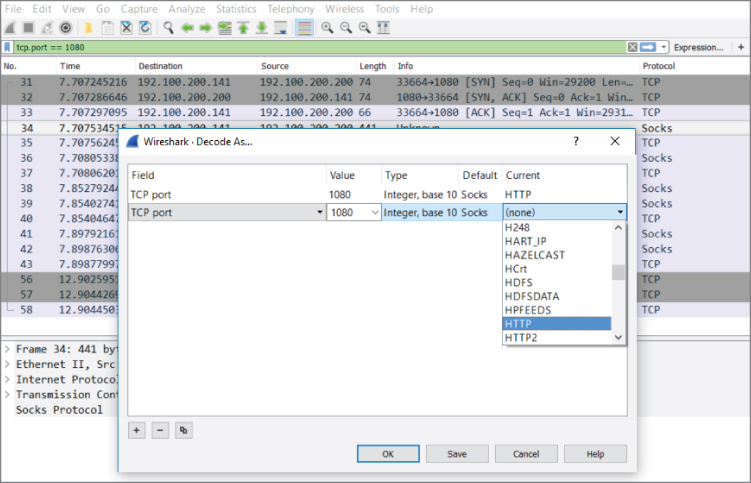Choose HPFEEDS from the protocol list
The height and width of the screenshot is (483, 751).
click(x=557, y=310)
